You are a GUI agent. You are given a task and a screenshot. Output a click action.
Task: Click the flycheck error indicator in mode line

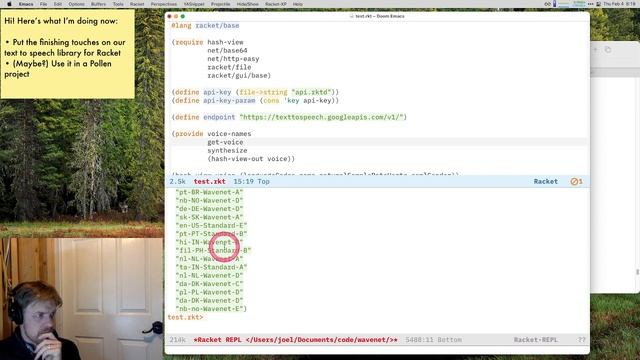click(x=576, y=181)
